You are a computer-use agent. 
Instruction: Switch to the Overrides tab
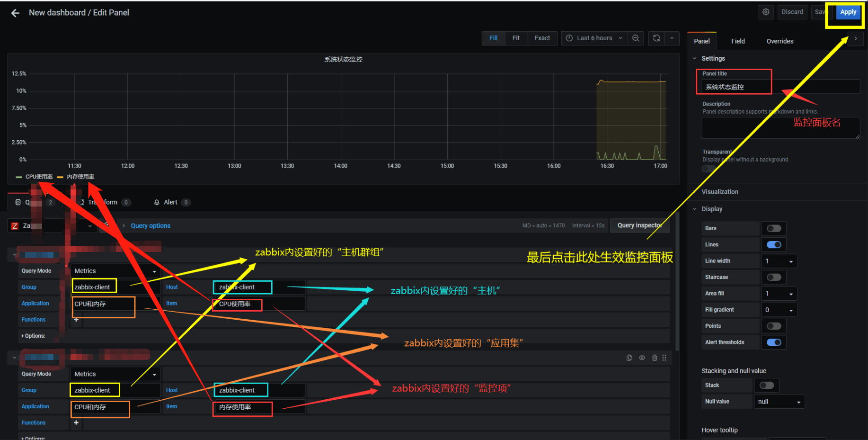[x=780, y=41]
